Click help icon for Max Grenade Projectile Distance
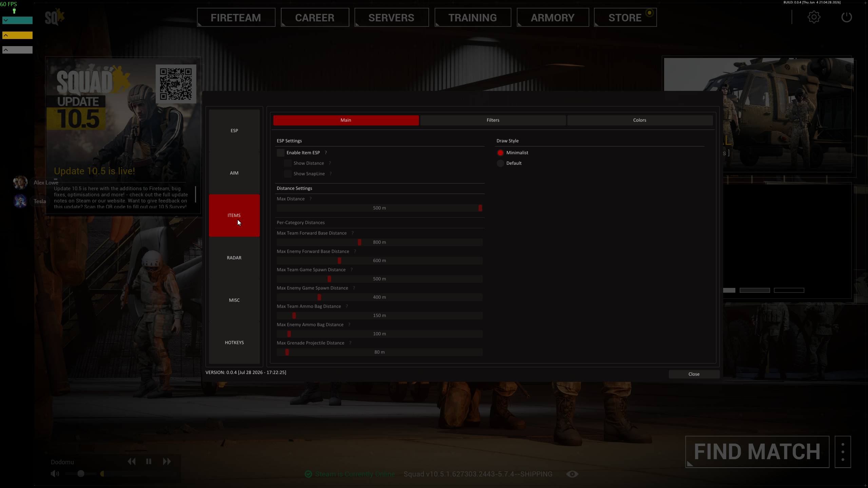868x488 pixels. click(x=350, y=343)
